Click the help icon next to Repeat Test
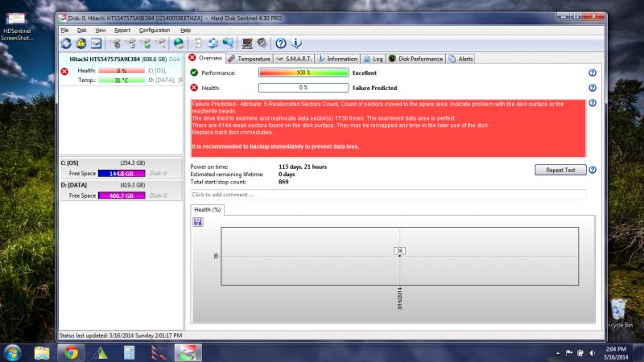This screenshot has height=362, width=644. click(592, 170)
